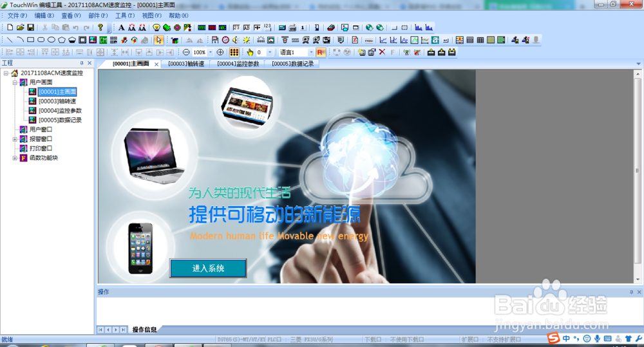Open the 查看(V) menu

point(71,15)
